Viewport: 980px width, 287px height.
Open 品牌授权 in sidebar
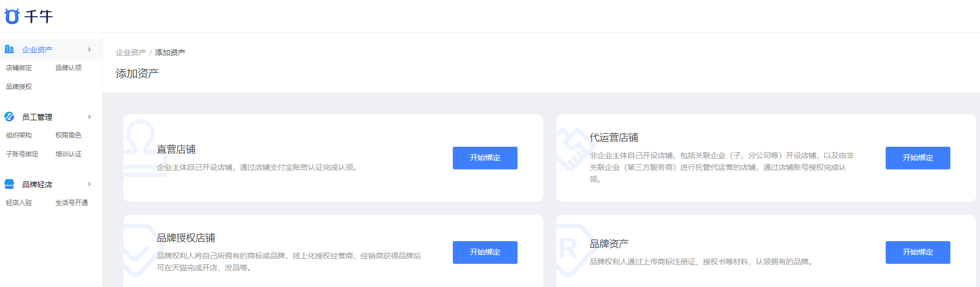coord(19,87)
